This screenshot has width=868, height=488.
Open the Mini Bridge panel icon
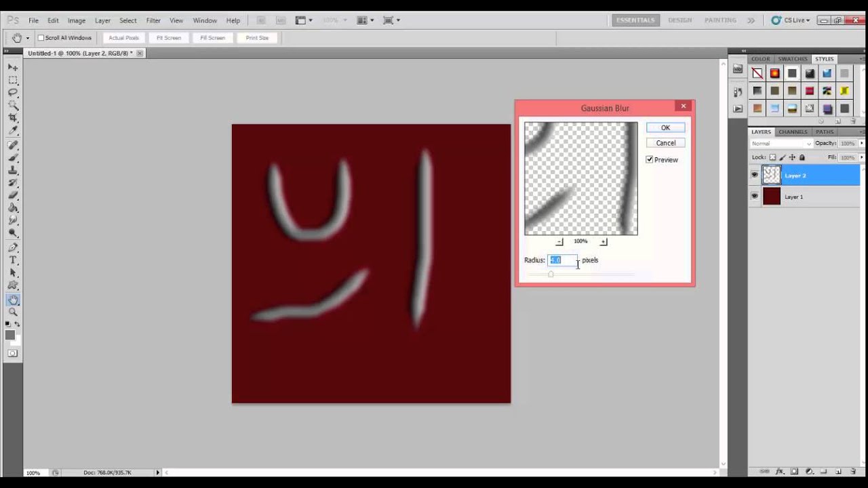click(738, 69)
